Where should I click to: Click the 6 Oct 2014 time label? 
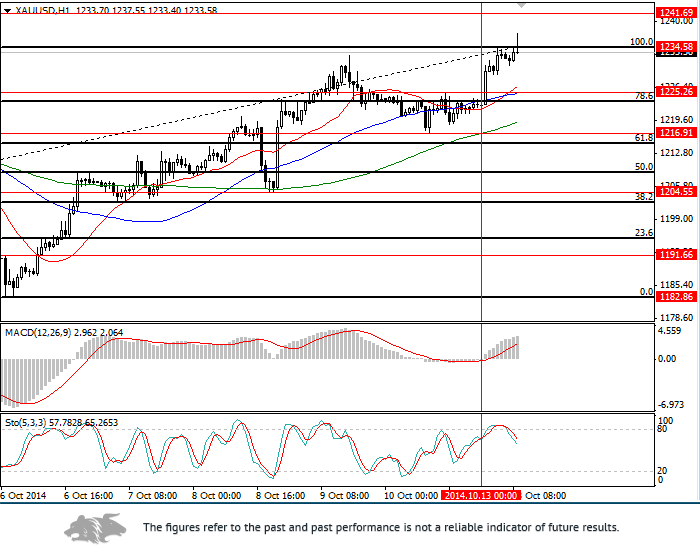(x=23, y=496)
